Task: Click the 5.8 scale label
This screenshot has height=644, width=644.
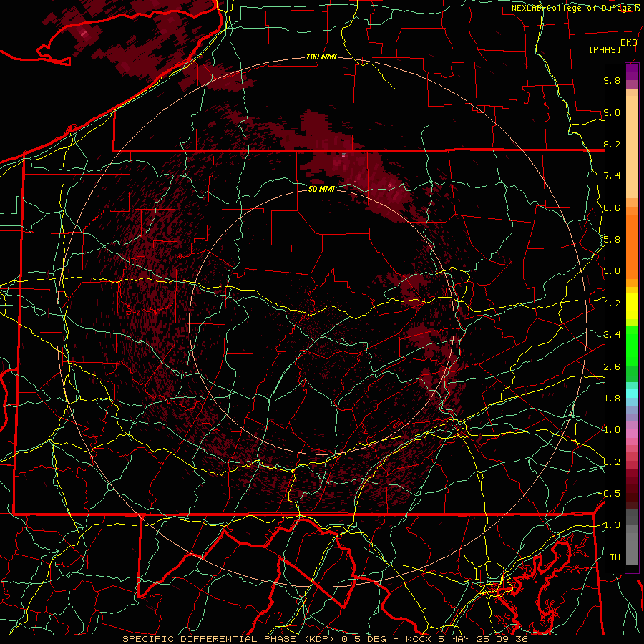Action: 612,240
